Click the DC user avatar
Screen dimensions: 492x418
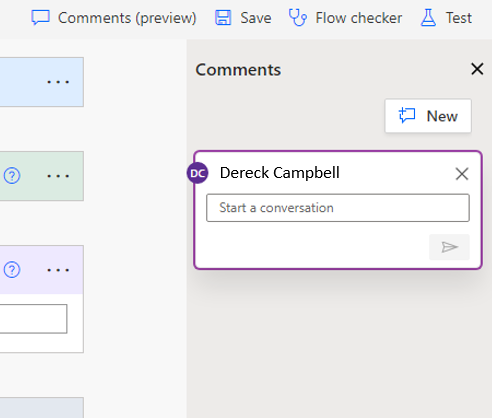[197, 173]
